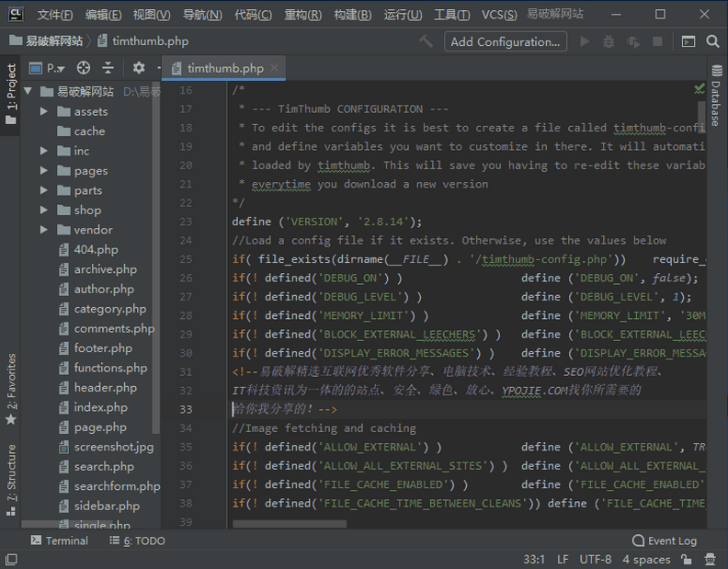This screenshot has height=569, width=728.
Task: Click the read-only lock icon
Action: 686,559
